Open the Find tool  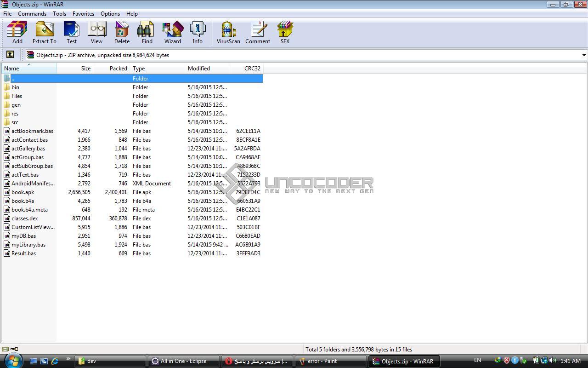pos(147,32)
